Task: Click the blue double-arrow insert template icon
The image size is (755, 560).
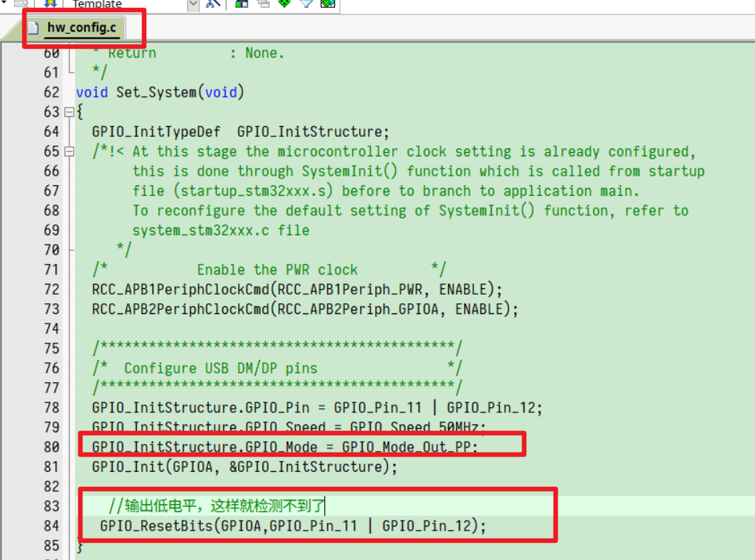Action: pos(52,4)
